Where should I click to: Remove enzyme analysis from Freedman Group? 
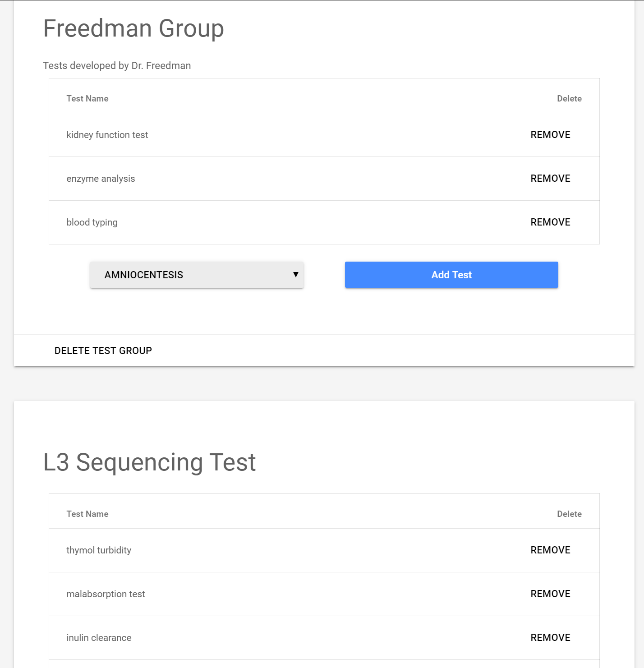pyautogui.click(x=550, y=179)
